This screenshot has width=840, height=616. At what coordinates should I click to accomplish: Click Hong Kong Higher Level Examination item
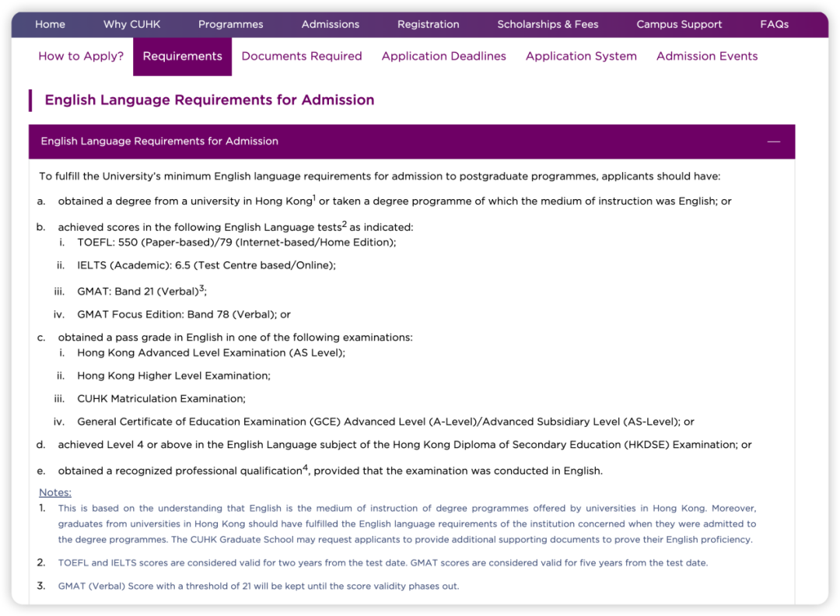(173, 376)
